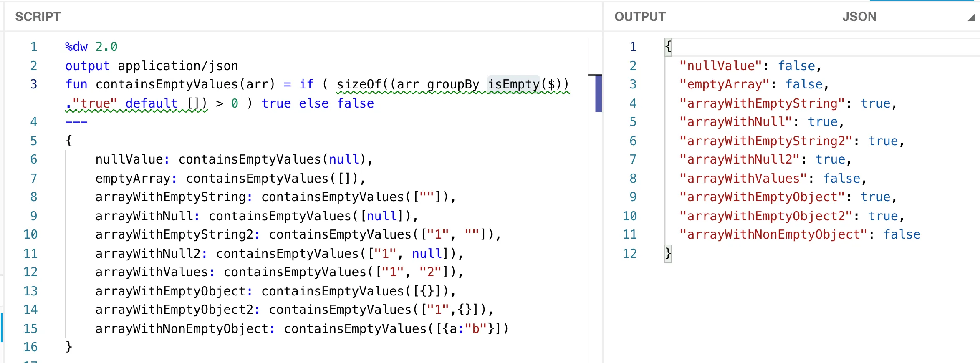Image resolution: width=980 pixels, height=363 pixels.
Task: Click 'arrayWithNull: containsEmptyValues([null])' script line
Action: [257, 216]
